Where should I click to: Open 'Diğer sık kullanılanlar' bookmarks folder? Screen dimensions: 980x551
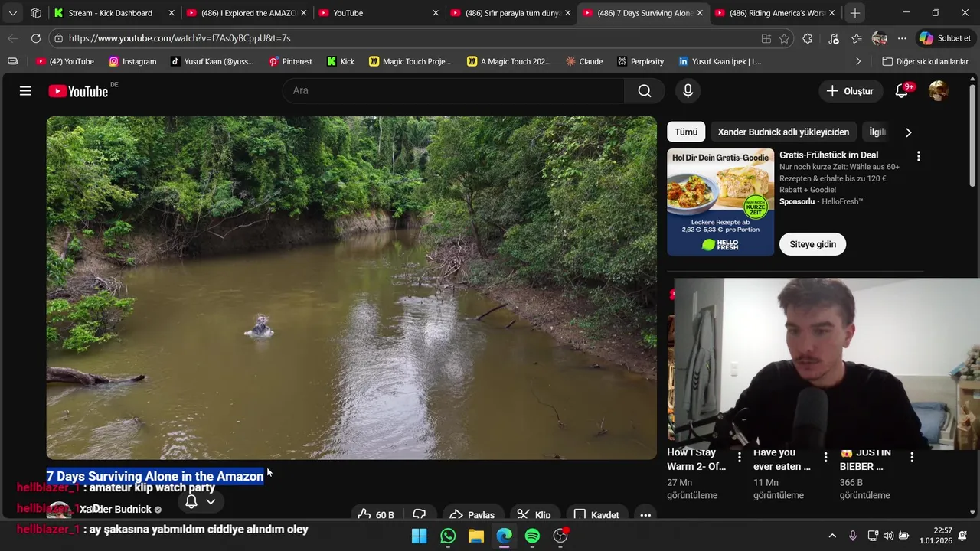point(925,61)
